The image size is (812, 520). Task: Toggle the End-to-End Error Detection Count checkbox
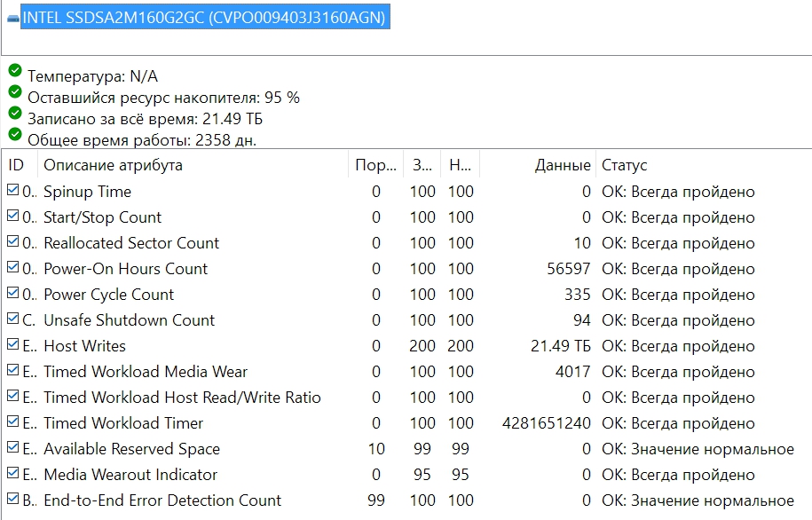[x=13, y=499]
